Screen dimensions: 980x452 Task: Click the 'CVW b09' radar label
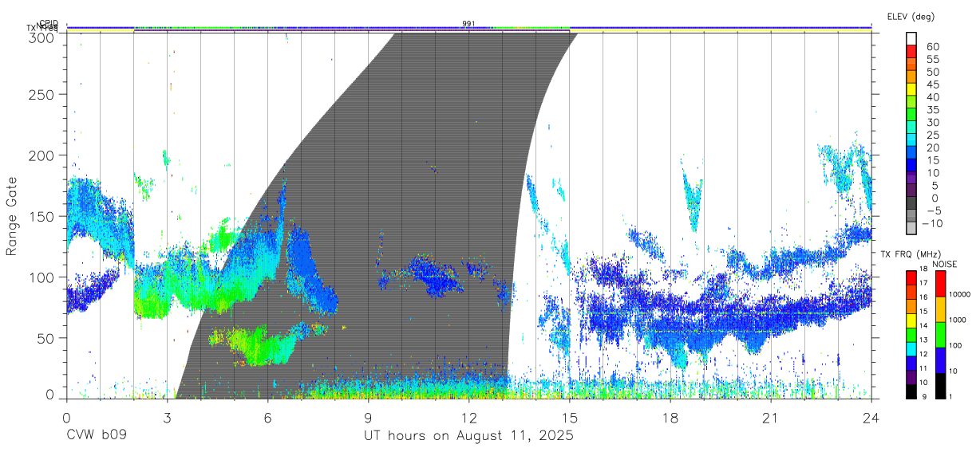tap(96, 436)
